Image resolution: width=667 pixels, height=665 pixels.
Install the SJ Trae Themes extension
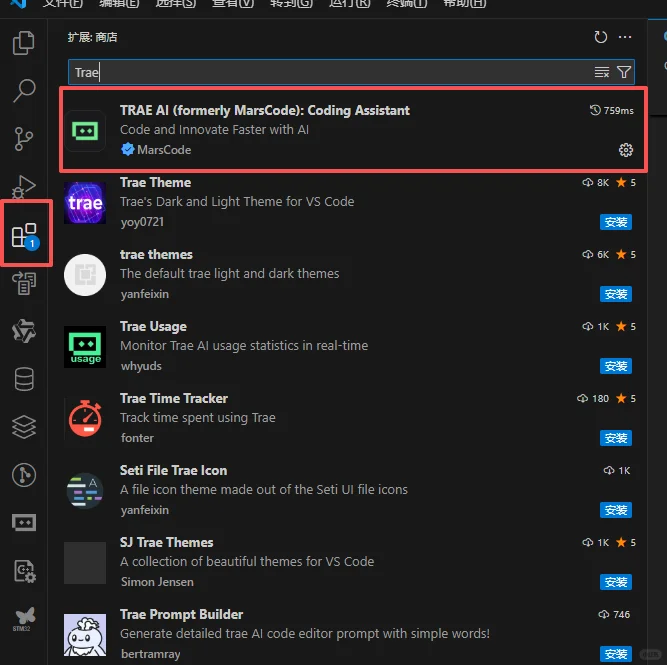coord(616,582)
